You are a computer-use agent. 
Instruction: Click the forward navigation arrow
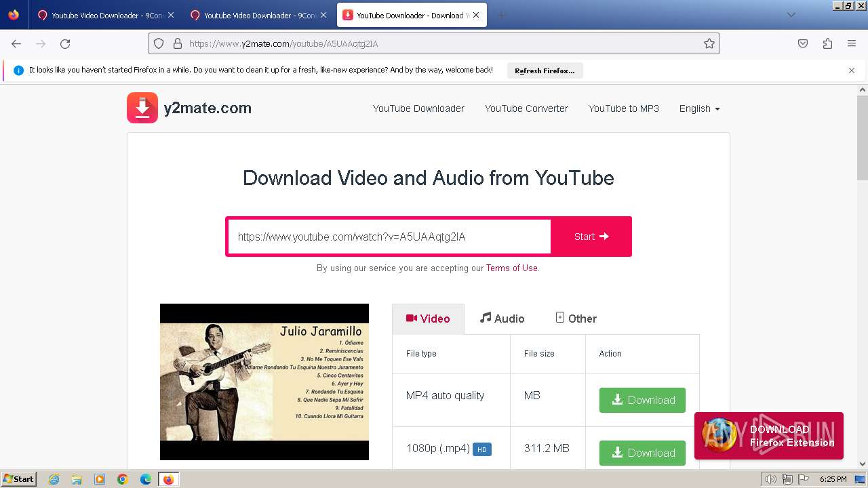[x=41, y=43]
